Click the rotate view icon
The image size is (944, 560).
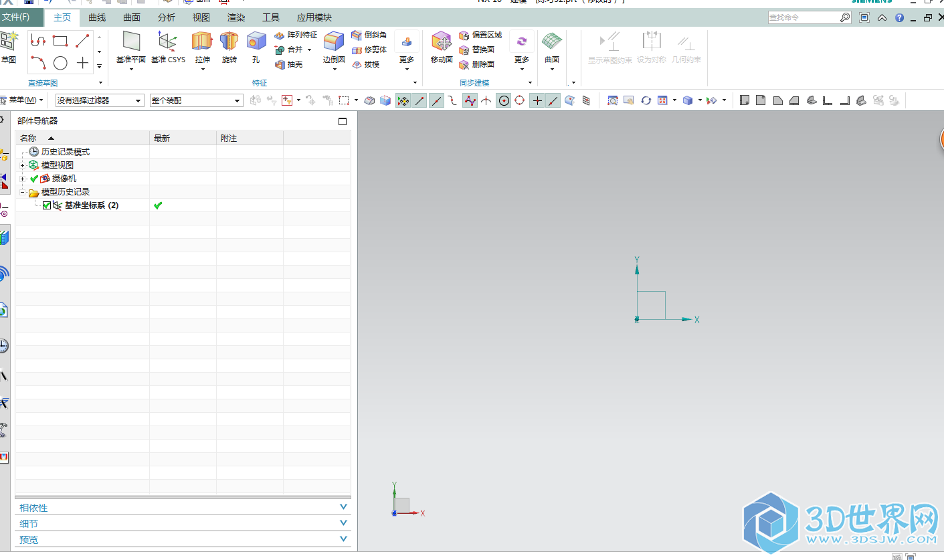tap(646, 100)
